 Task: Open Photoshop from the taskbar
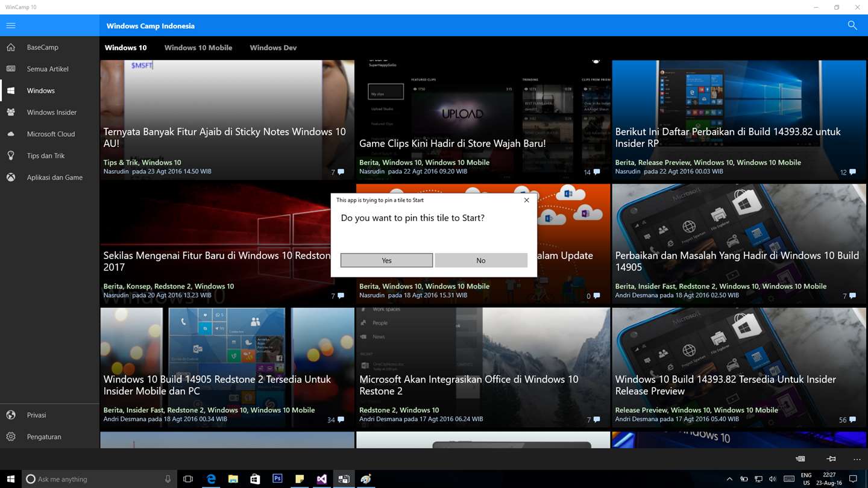click(x=277, y=479)
